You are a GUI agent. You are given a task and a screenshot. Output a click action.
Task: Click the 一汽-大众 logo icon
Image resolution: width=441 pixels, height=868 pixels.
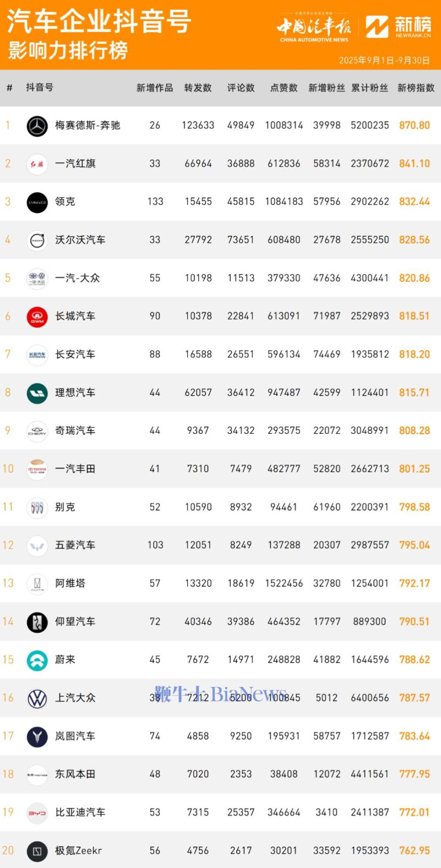pos(37,279)
